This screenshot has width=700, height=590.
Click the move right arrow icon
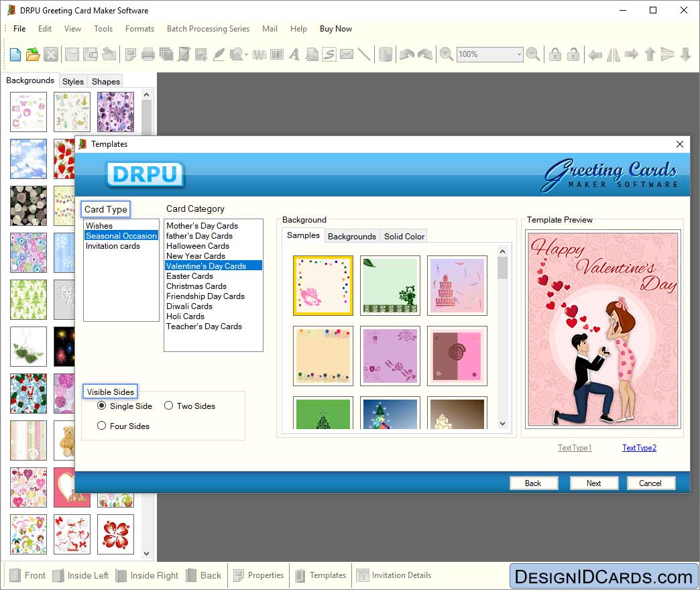click(631, 54)
